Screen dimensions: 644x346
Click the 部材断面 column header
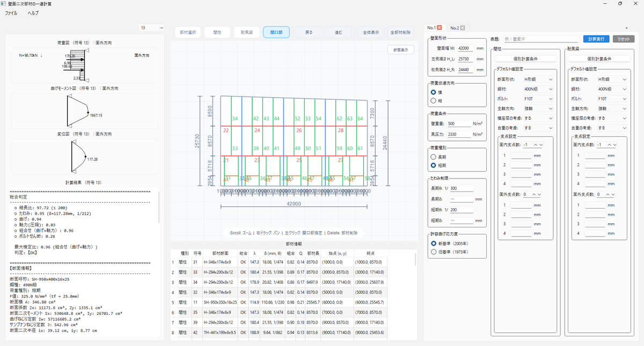[220, 252]
